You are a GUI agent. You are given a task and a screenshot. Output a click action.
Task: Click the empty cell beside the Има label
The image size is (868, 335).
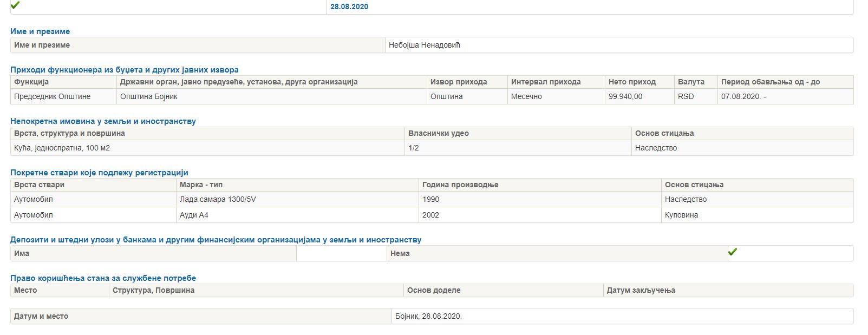341,253
